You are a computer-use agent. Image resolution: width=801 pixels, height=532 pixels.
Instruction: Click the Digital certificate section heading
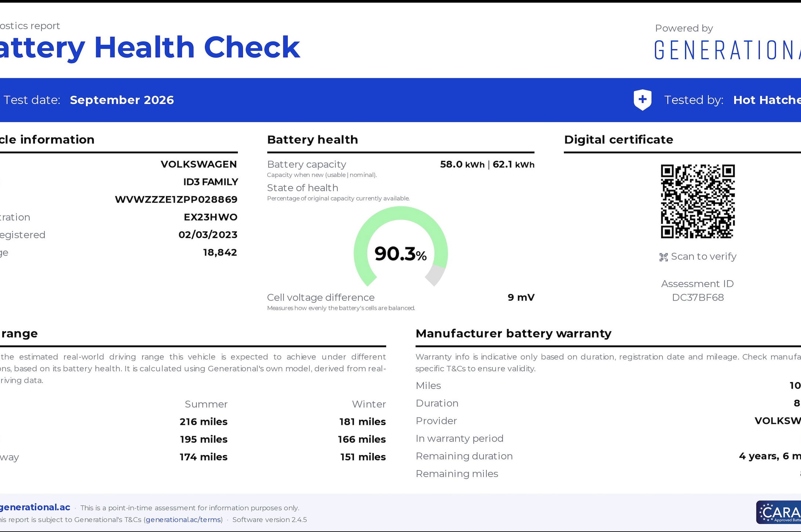point(619,140)
